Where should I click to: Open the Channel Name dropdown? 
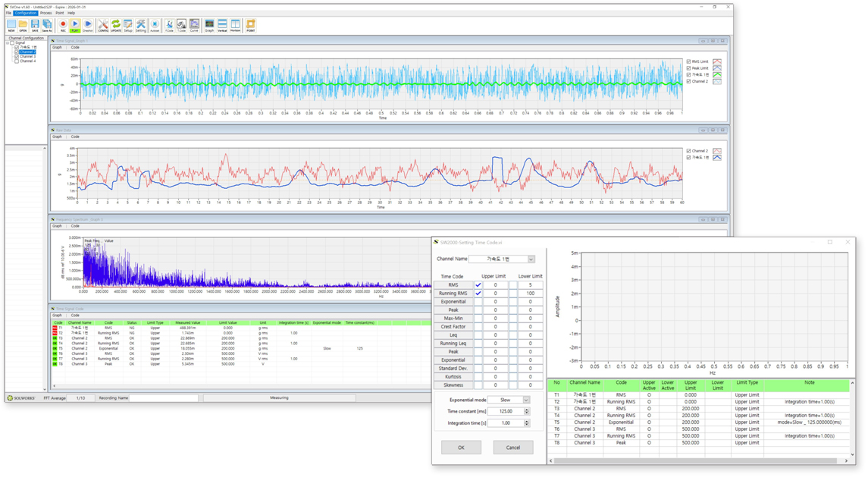click(x=531, y=259)
